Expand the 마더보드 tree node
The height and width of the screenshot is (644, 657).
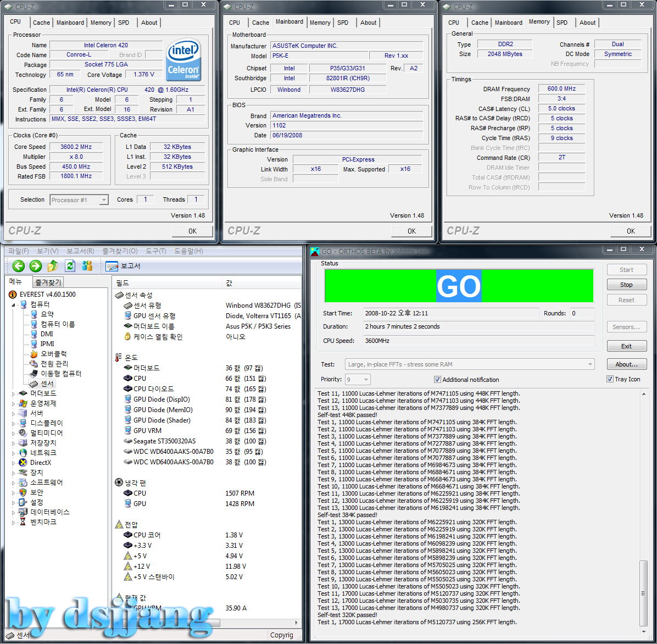click(13, 393)
